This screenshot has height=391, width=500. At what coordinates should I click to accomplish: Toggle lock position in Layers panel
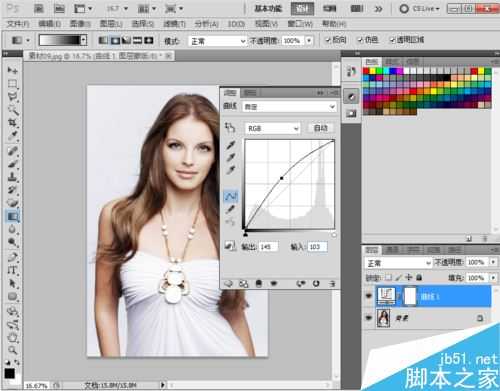click(409, 277)
